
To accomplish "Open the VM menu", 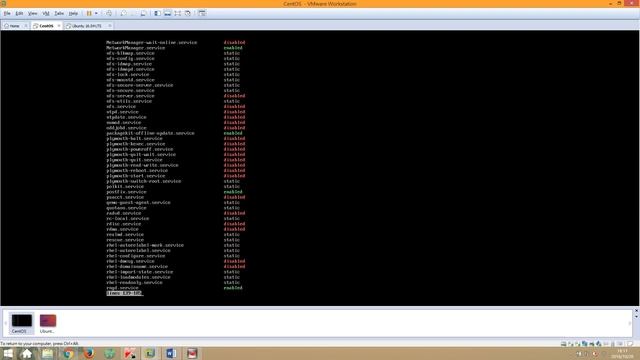I will pyautogui.click(x=46, y=13).
